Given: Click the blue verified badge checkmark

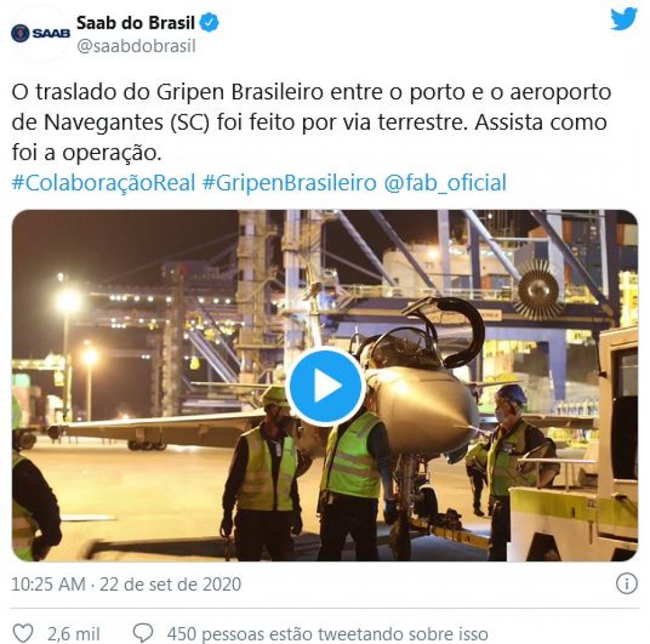Looking at the screenshot, I should tap(209, 22).
